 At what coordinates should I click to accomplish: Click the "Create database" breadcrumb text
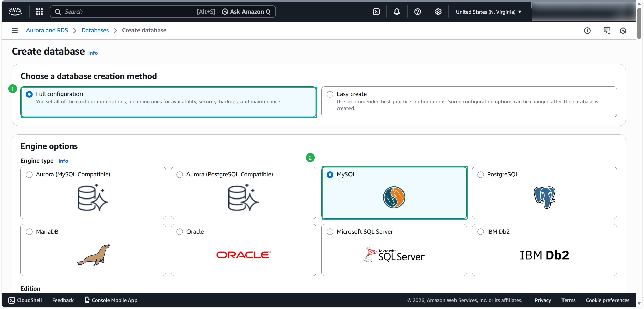click(x=144, y=30)
